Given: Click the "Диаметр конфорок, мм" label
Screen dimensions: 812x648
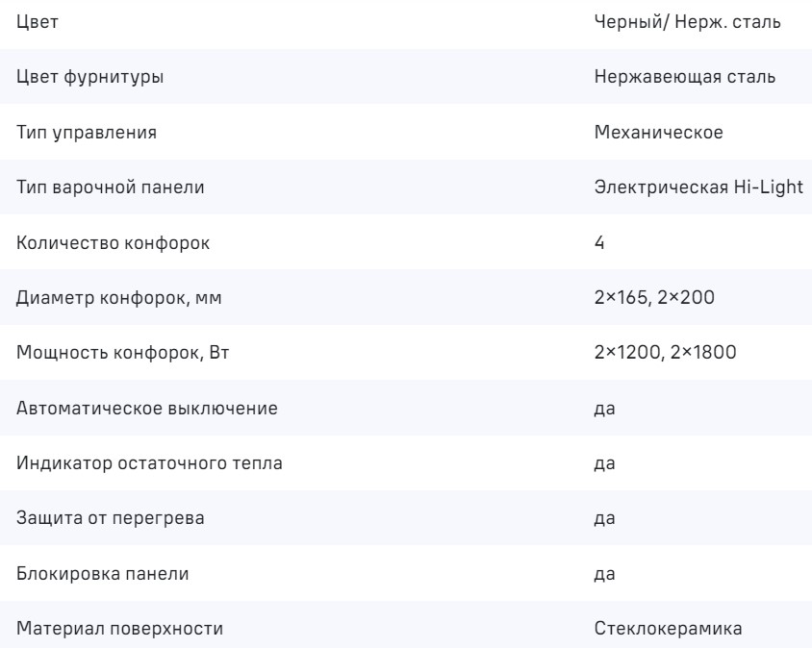Looking at the screenshot, I should 121,298.
